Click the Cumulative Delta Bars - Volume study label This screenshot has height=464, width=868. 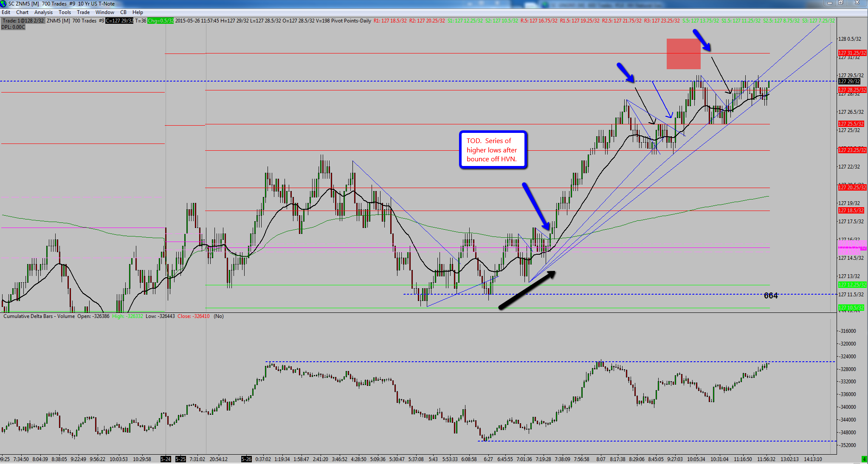39,316
